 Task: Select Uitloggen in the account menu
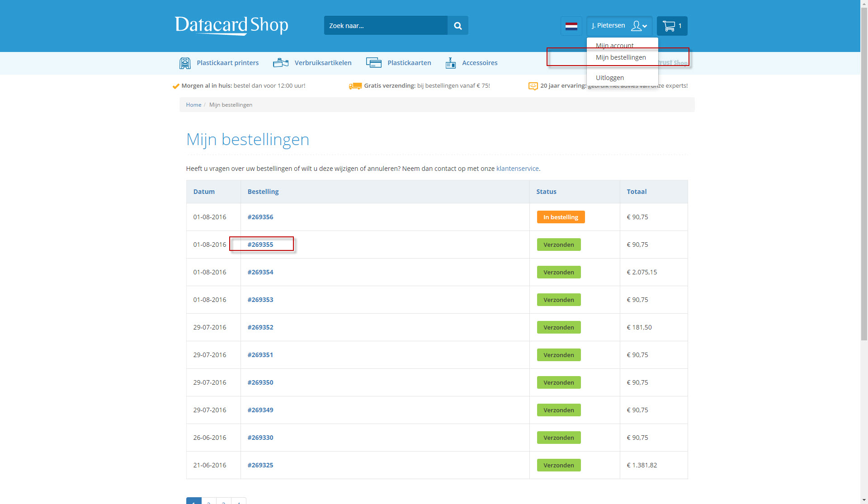click(609, 78)
